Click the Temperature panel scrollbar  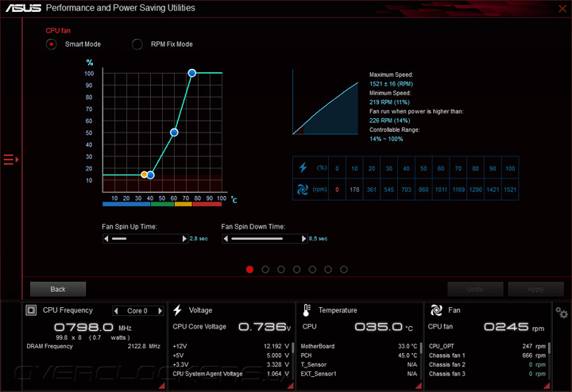point(421,348)
